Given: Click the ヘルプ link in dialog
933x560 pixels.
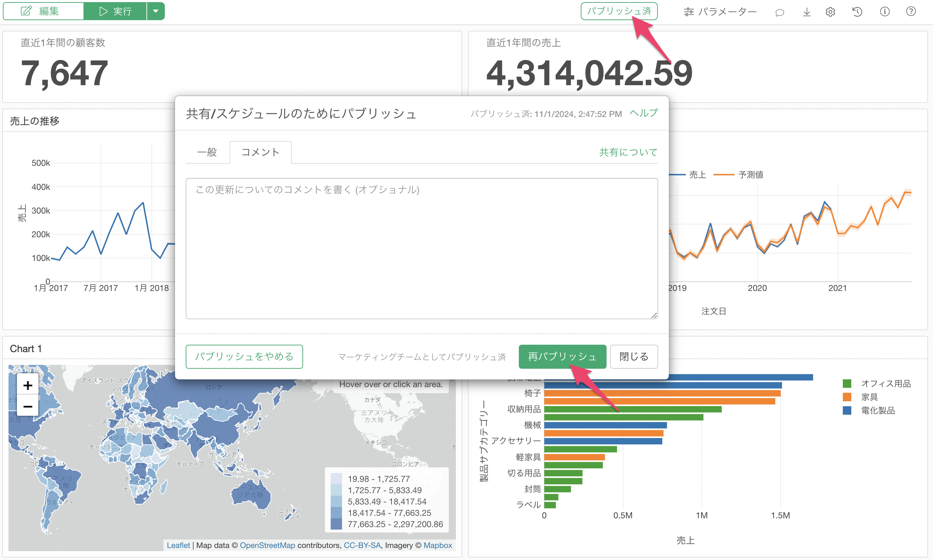Looking at the screenshot, I should [643, 113].
